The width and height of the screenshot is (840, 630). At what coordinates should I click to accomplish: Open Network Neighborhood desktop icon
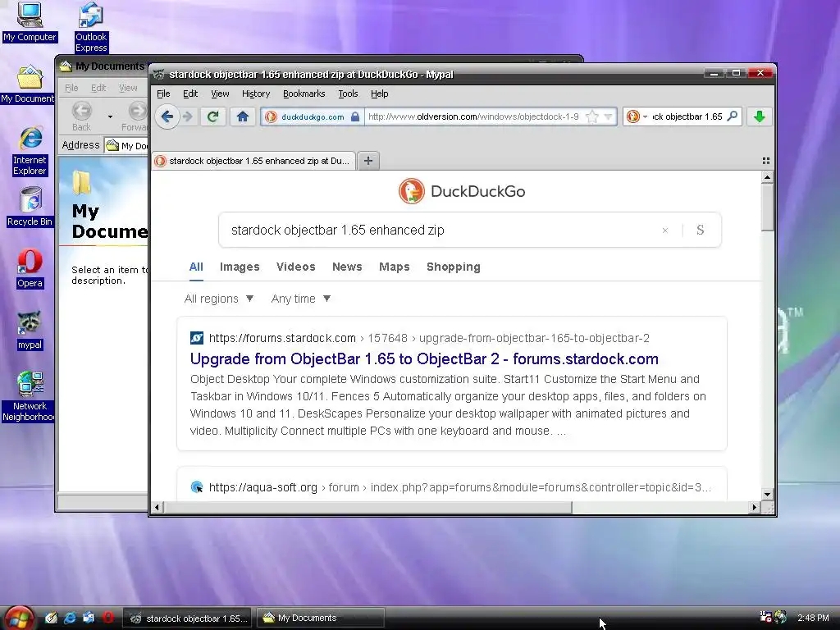(28, 396)
